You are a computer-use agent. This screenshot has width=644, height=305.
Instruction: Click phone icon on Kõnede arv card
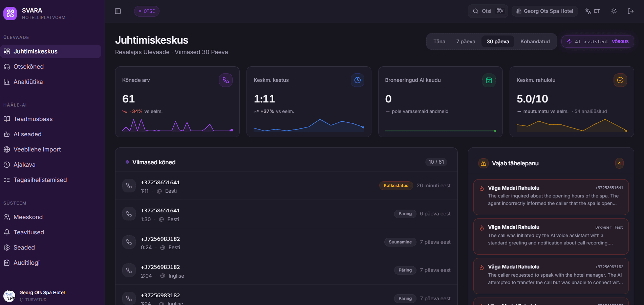pos(226,80)
